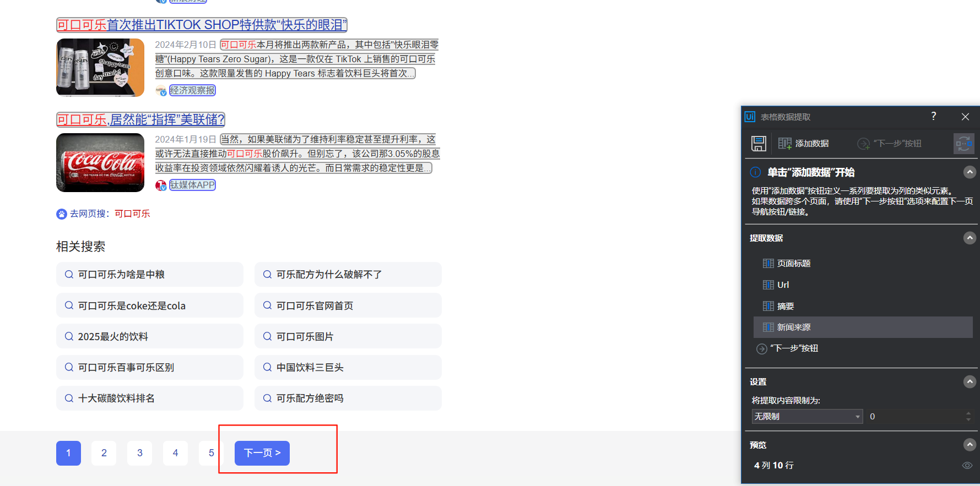Collapse the 设置 section
The image size is (980, 486).
point(970,381)
